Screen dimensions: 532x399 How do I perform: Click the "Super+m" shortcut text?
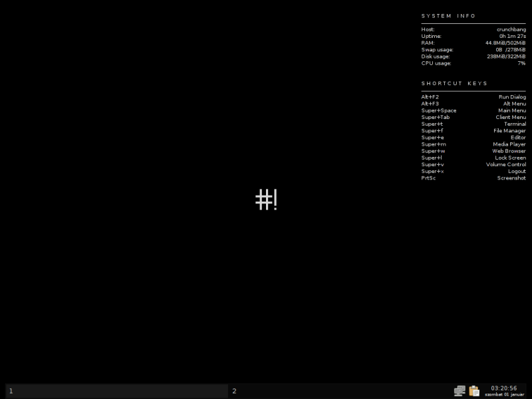(x=434, y=144)
